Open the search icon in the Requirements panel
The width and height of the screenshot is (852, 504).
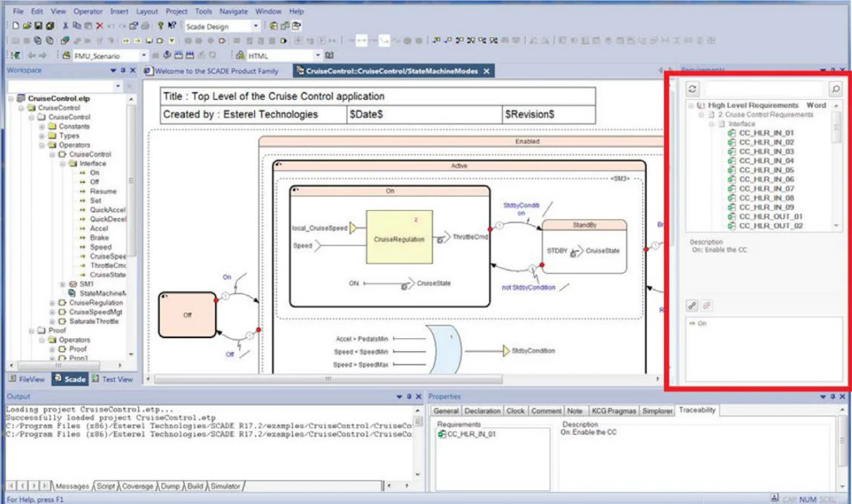(834, 89)
